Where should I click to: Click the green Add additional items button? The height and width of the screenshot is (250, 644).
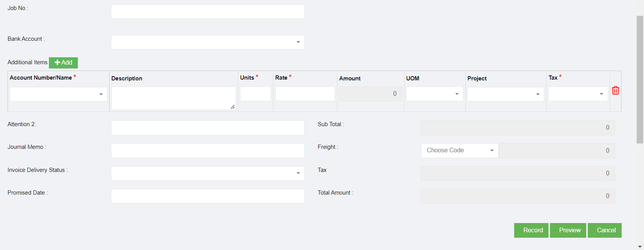click(63, 63)
